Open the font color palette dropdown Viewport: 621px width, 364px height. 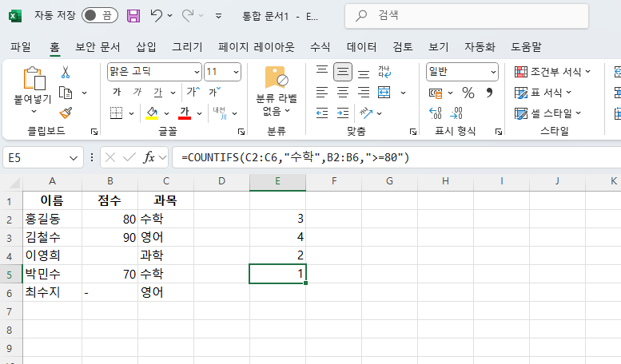199,113
